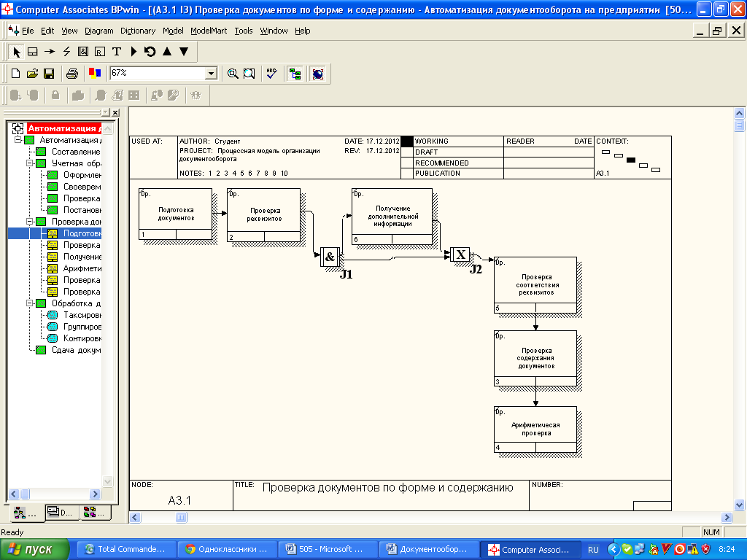This screenshot has height=560, width=747.
Task: Switch to the Objects explorer tab
Action: (x=95, y=513)
